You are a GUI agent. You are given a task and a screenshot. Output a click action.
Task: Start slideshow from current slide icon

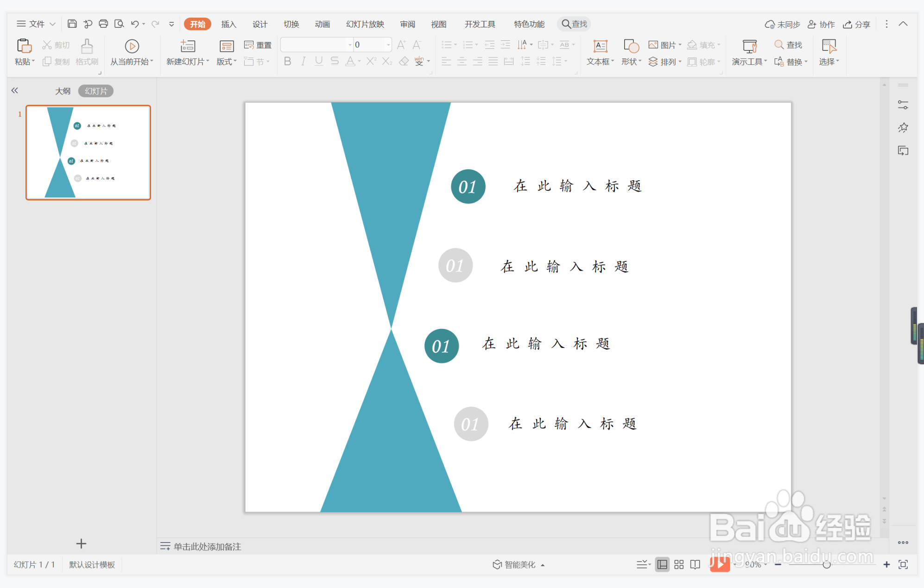(x=132, y=46)
